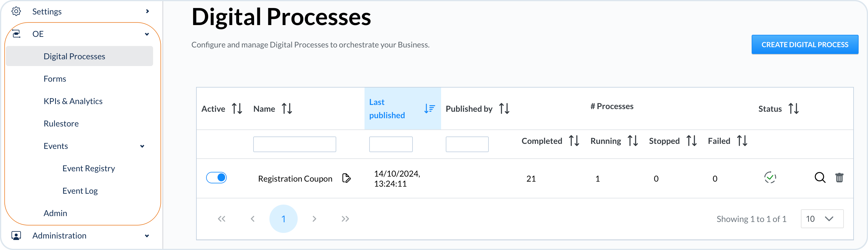Click the green check status icon
Image resolution: width=868 pixels, height=250 pixels.
(x=770, y=177)
